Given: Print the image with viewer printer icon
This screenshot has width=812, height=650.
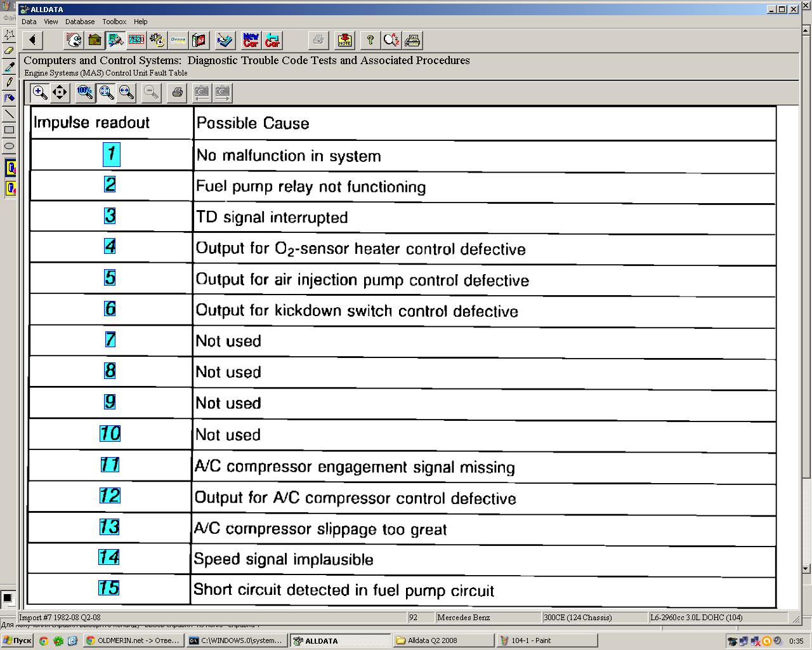Looking at the screenshot, I should (x=177, y=93).
